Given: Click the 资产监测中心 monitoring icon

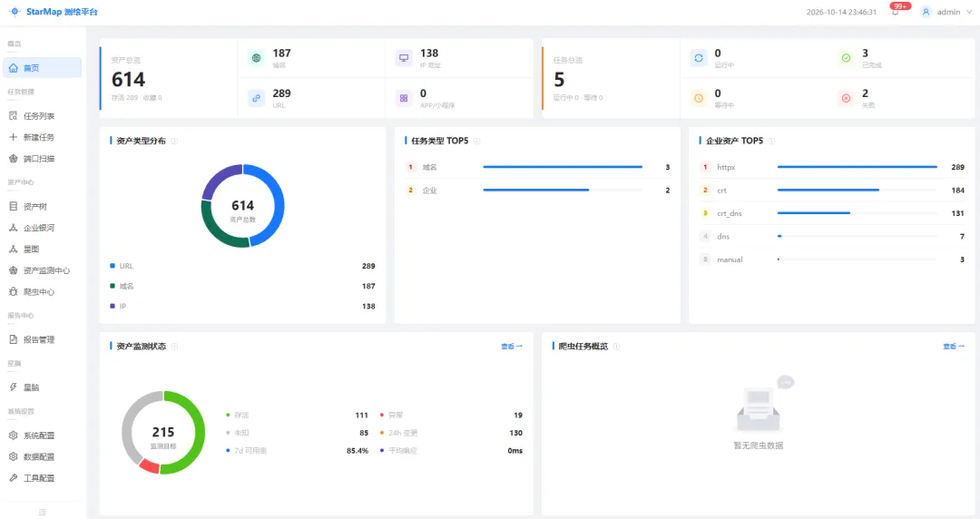Looking at the screenshot, I should [13, 270].
